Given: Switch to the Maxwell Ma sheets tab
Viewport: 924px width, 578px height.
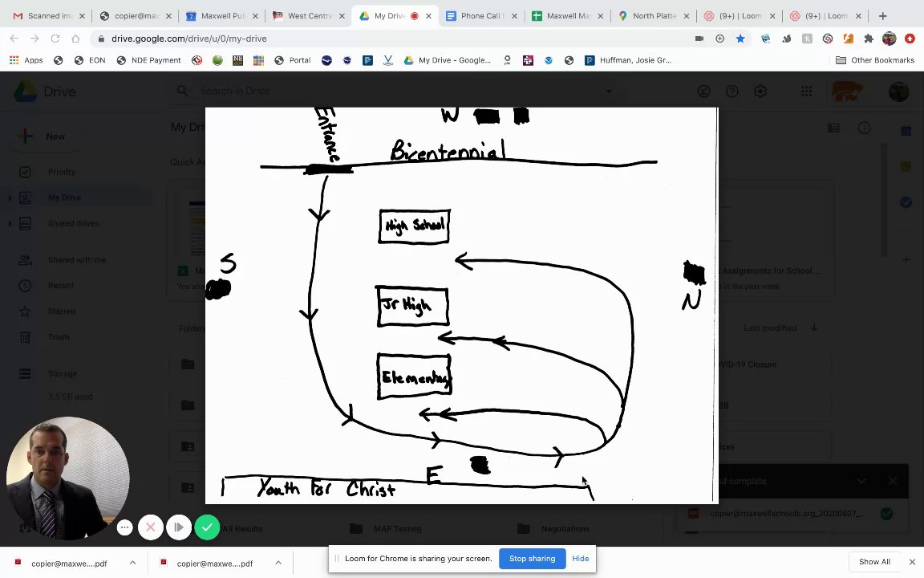Looking at the screenshot, I should click(567, 16).
